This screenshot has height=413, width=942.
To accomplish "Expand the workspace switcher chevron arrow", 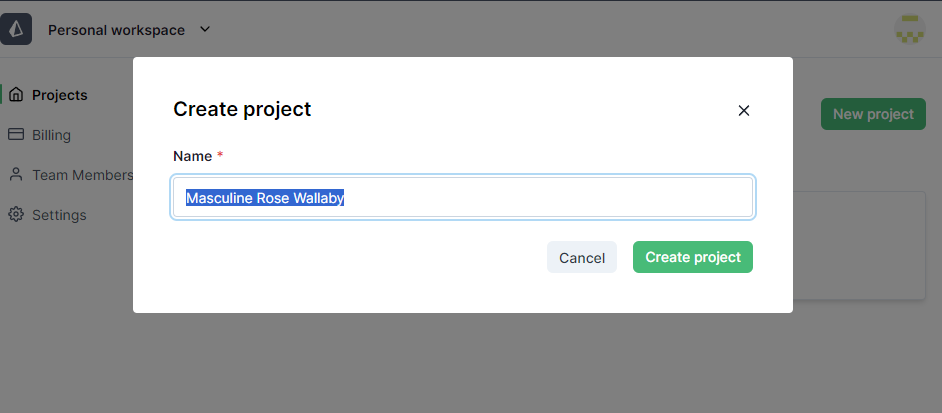I will coord(205,29).
